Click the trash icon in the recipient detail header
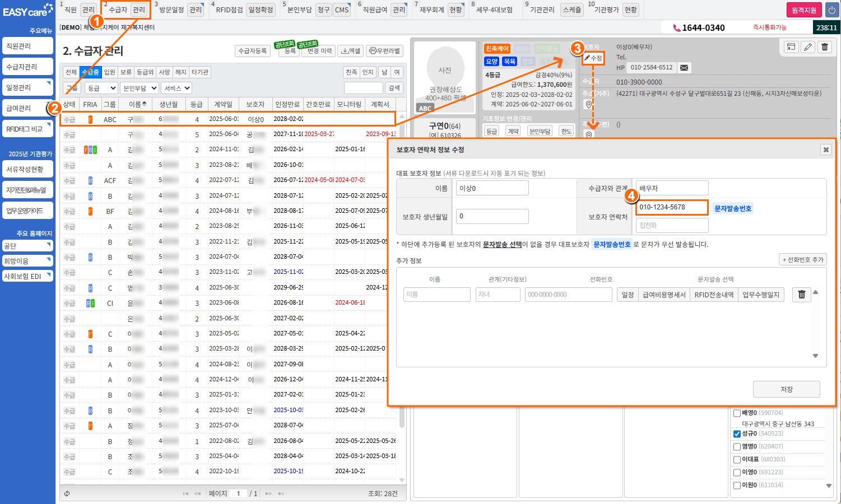 pos(825,47)
